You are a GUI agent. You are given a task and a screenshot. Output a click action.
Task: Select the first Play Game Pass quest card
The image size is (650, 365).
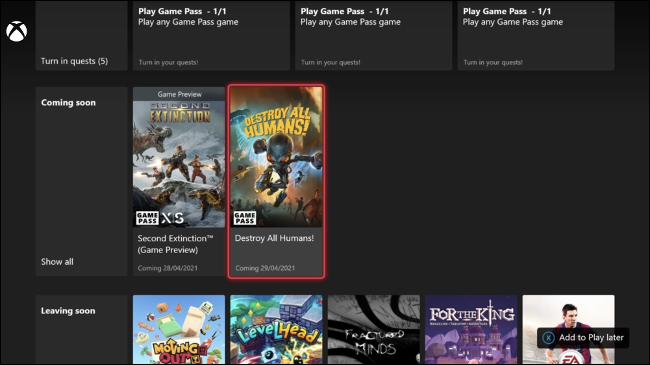pyautogui.click(x=211, y=36)
